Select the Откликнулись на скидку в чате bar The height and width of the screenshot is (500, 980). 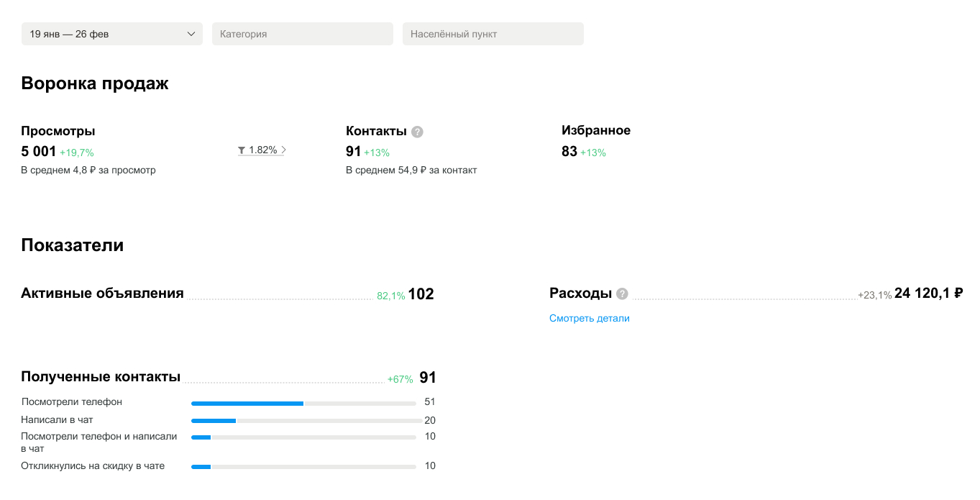[x=303, y=467]
